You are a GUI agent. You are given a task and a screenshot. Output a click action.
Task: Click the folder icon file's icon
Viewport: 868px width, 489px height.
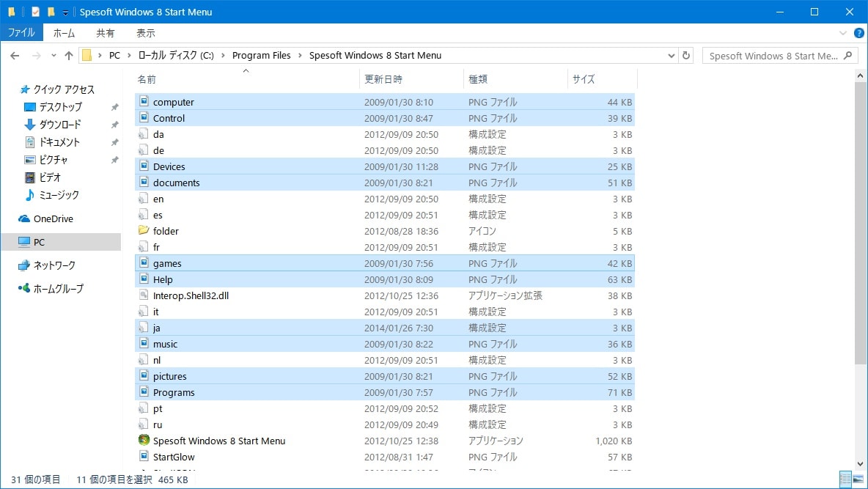coord(144,230)
